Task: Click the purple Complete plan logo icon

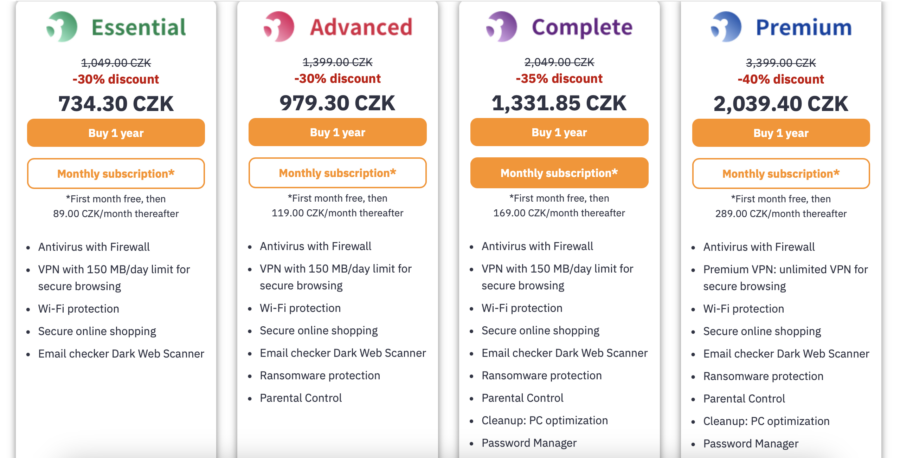Action: [x=501, y=26]
